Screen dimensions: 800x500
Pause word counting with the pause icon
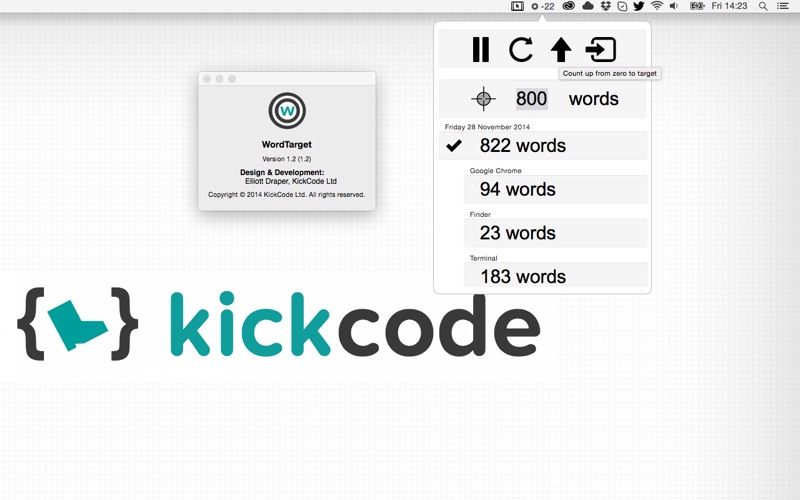pyautogui.click(x=481, y=49)
